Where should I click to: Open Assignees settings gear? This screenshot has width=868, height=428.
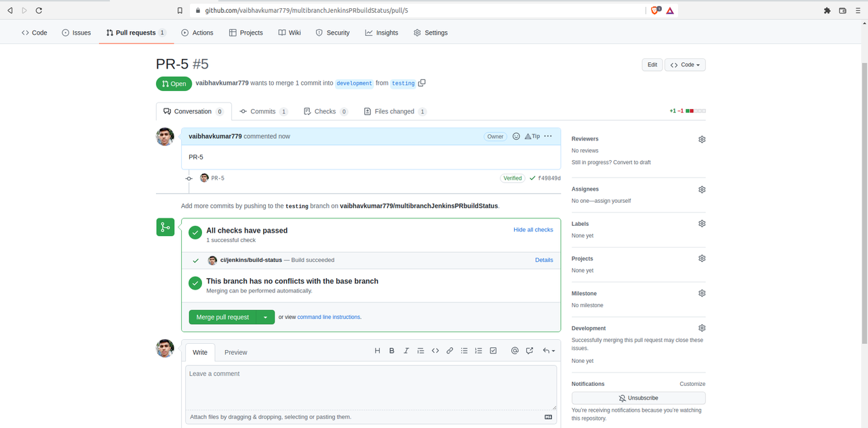click(x=702, y=189)
